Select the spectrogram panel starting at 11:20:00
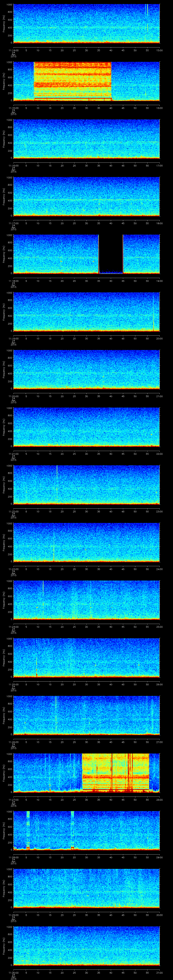The height and width of the screenshot is (980, 173). pyautogui.click(x=86, y=369)
